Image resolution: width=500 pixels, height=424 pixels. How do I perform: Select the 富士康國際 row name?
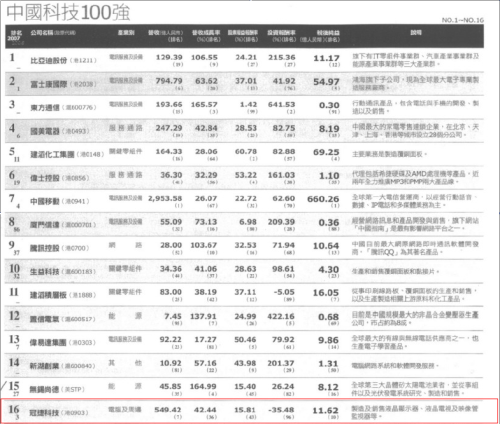pyautogui.click(x=49, y=84)
